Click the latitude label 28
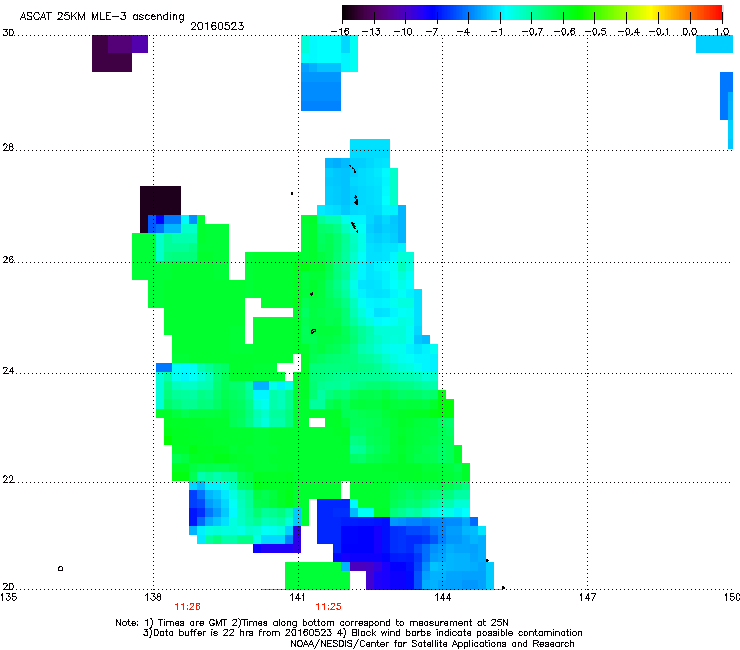 8,147
